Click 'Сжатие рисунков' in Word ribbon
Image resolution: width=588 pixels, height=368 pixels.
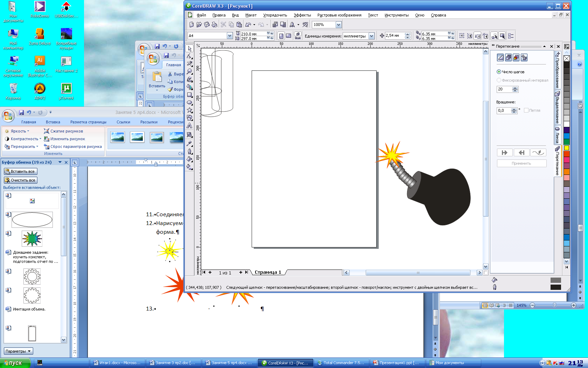(63, 131)
